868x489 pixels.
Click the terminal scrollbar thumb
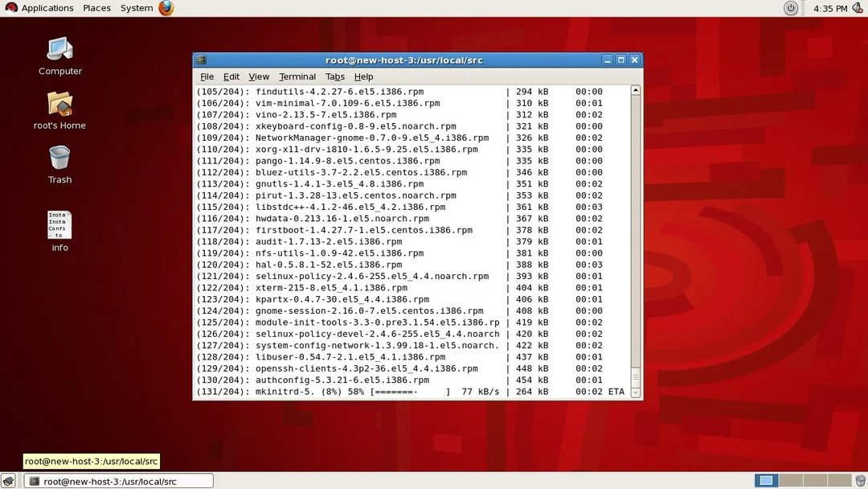coord(636,376)
